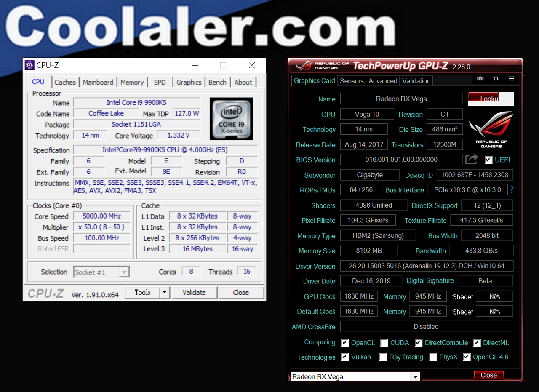Open the Socket #1 selection dropdown
Viewport: 539px width, 392px height.
coord(124,272)
